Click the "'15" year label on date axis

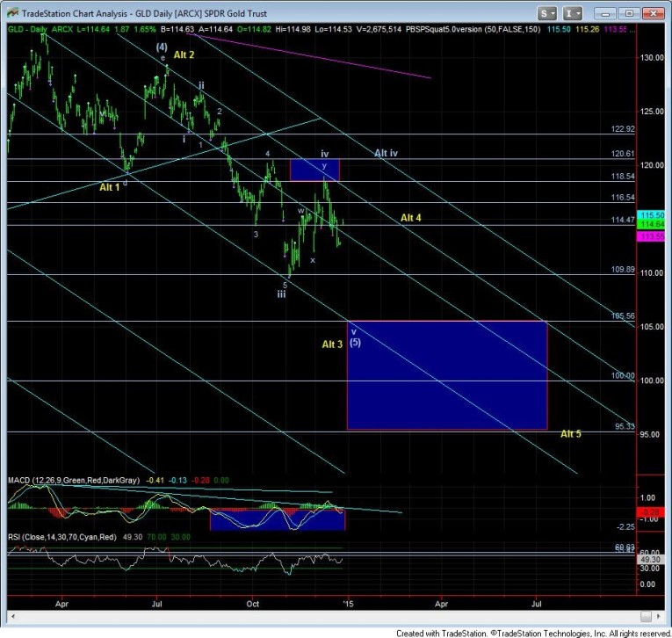point(349,604)
